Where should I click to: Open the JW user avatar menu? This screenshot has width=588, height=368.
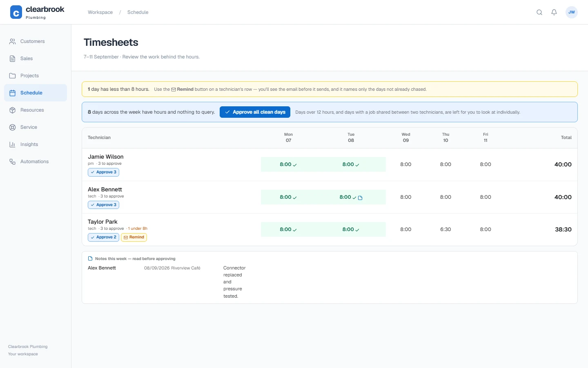click(x=572, y=12)
